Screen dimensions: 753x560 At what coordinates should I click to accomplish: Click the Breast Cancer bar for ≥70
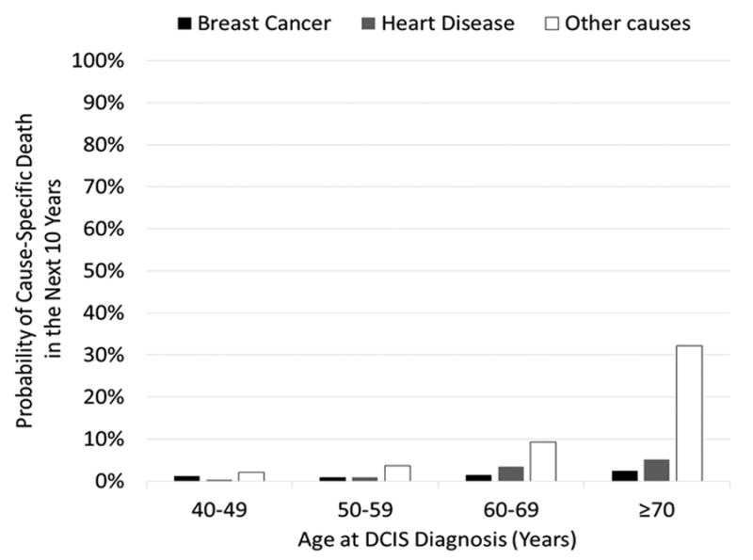point(625,475)
